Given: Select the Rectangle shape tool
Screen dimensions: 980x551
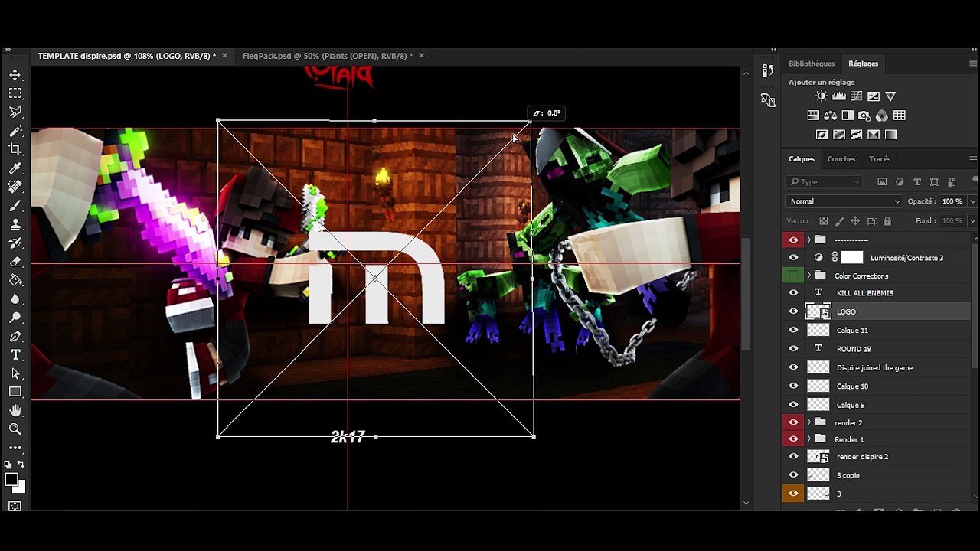Looking at the screenshot, I should click(15, 392).
